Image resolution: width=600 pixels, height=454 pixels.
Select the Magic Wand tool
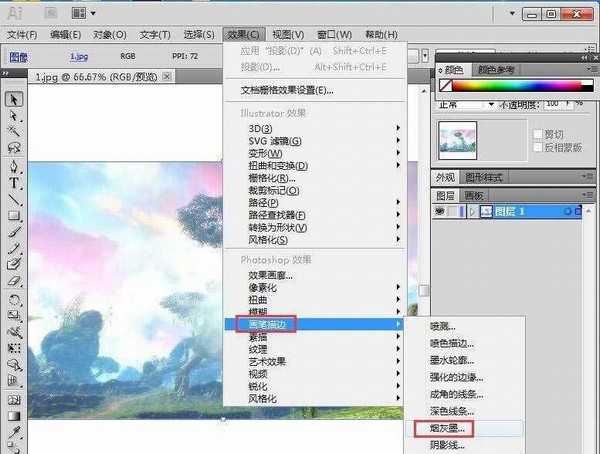pos(15,130)
